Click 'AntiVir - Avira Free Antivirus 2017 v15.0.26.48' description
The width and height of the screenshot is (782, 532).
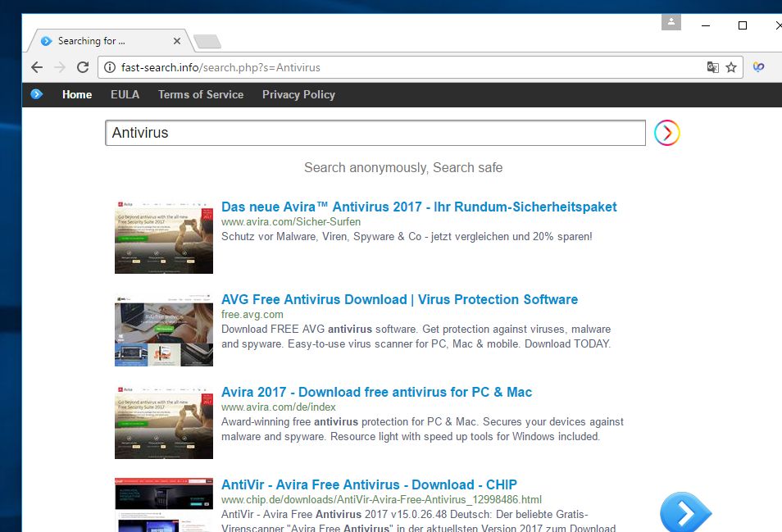pos(418,521)
